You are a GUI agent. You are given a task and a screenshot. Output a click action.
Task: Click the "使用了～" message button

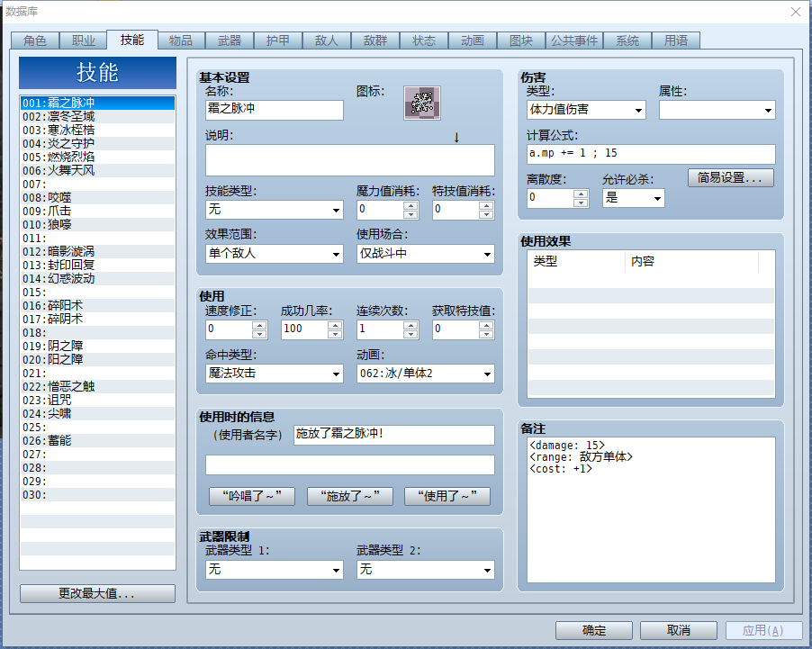[x=447, y=496]
